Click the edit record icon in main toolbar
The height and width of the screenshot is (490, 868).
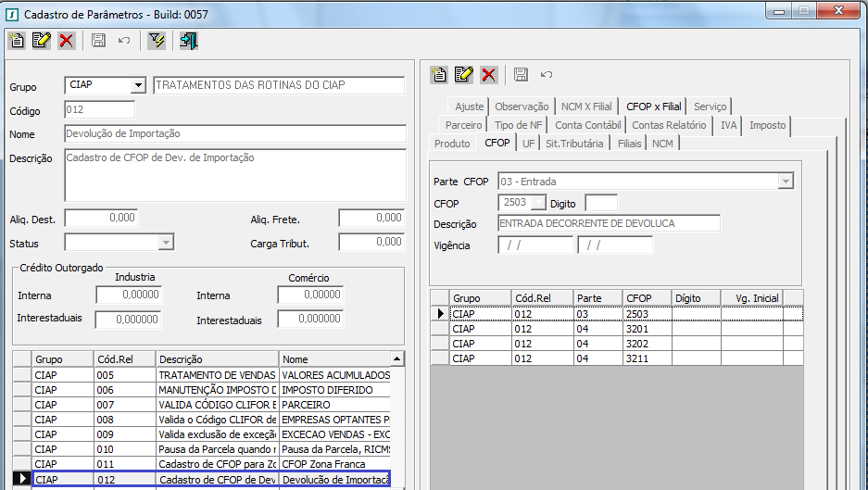tap(42, 40)
